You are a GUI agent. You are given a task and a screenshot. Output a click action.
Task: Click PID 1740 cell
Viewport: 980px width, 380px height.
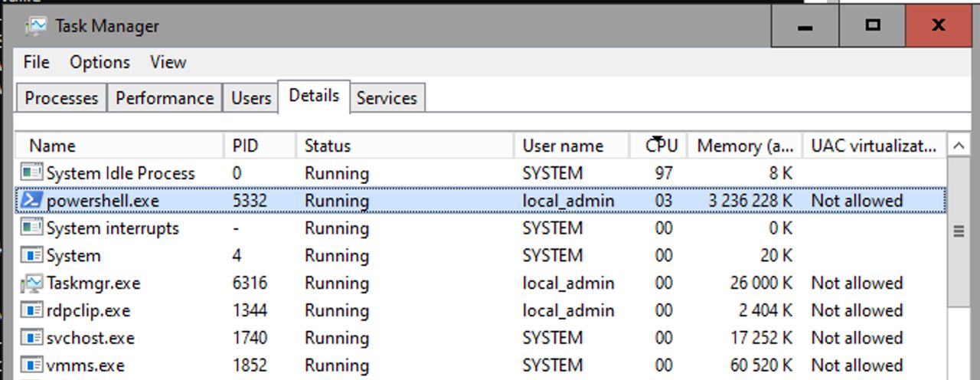(250, 339)
